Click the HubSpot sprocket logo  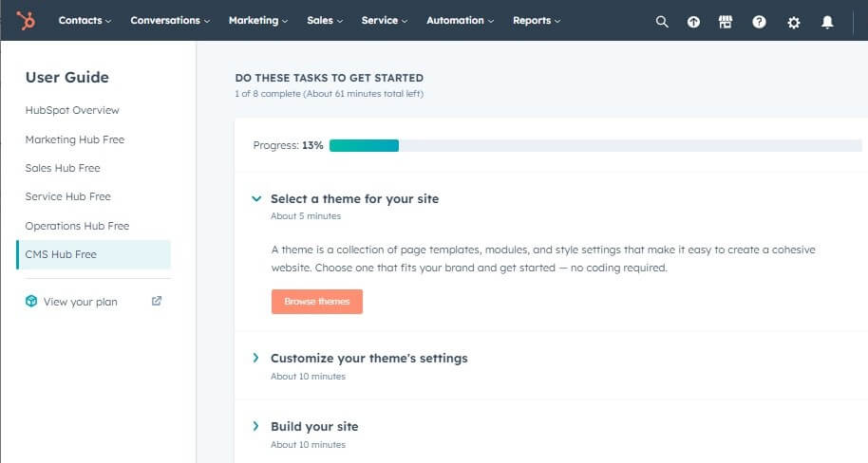[x=26, y=21]
